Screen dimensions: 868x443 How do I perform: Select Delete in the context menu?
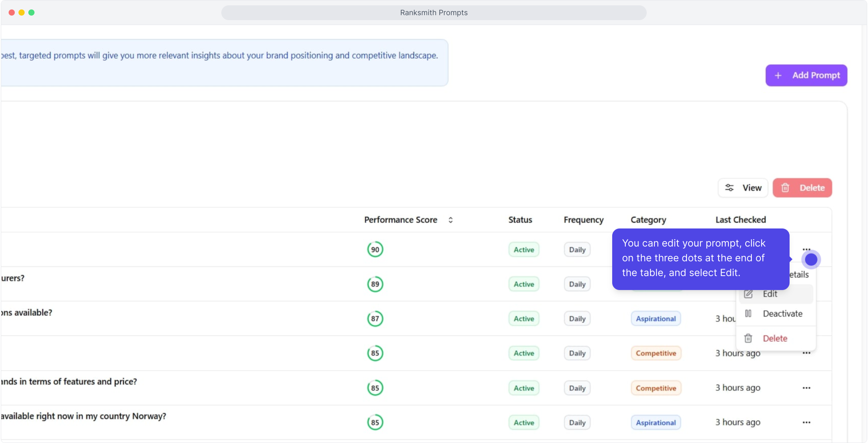click(775, 338)
